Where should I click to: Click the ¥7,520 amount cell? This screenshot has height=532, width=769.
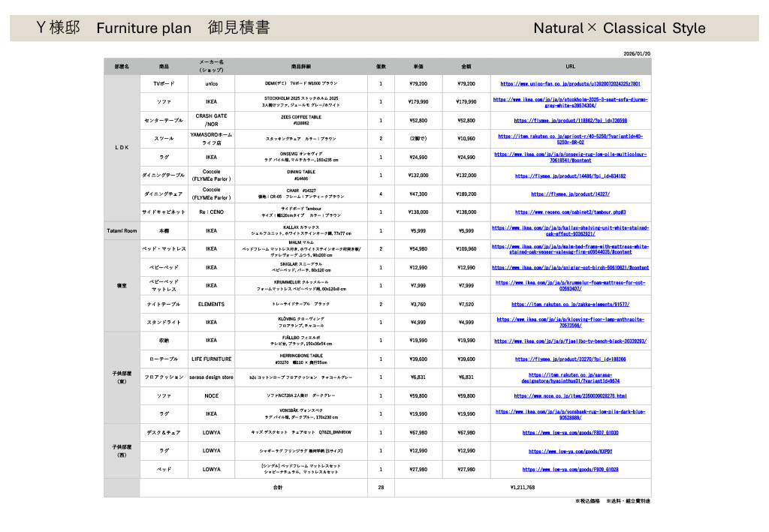coord(466,304)
